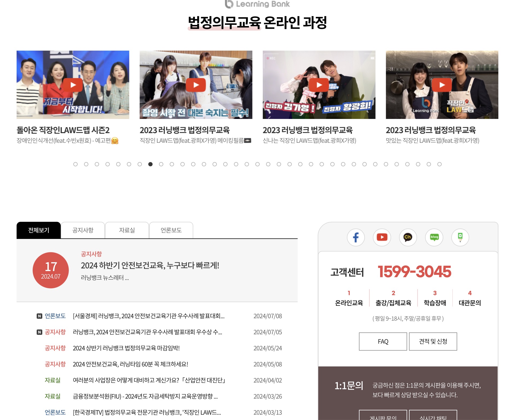The width and height of the screenshot is (515, 420).
Task: Play the 신나는 직장인 LAW드맵 video
Action: [x=319, y=85]
